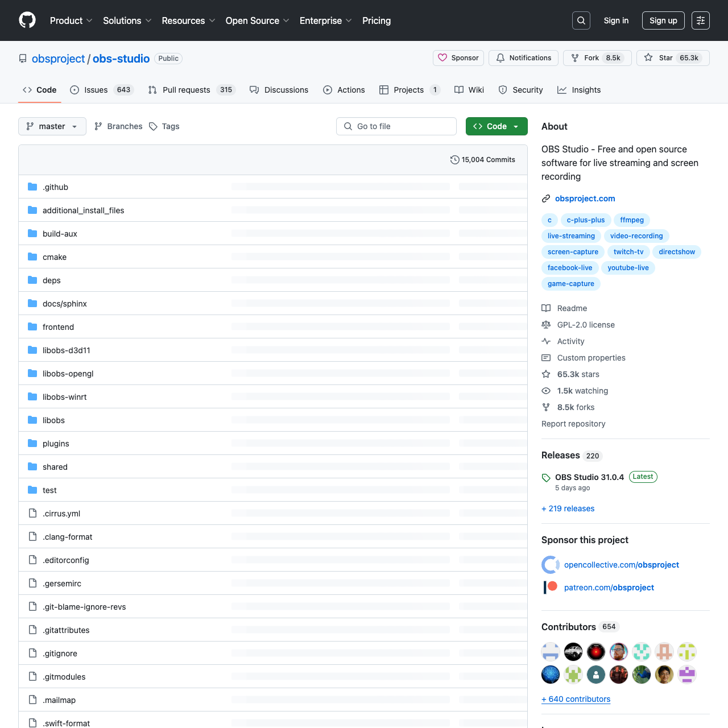Open the .clang-format file
Screen dimensions: 728x728
click(x=68, y=537)
